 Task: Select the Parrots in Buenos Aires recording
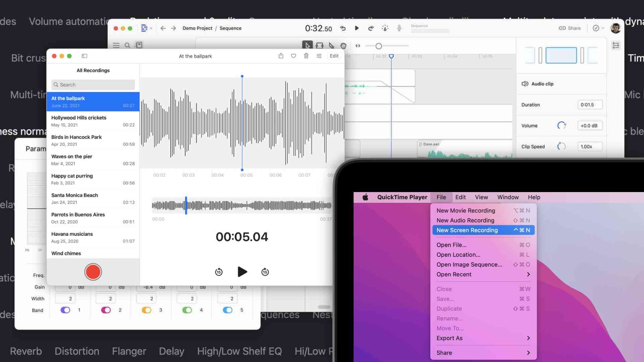[93, 218]
